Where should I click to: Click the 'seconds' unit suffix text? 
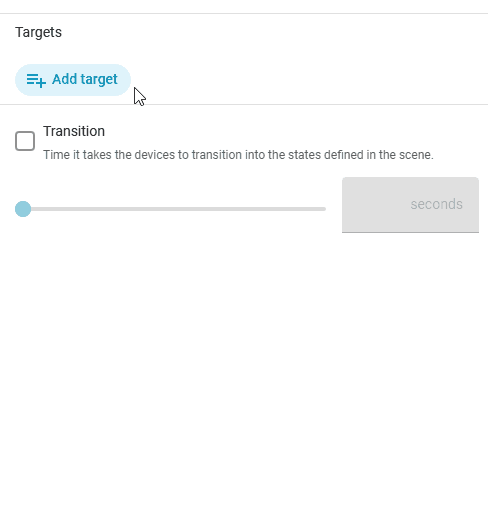coord(437,204)
